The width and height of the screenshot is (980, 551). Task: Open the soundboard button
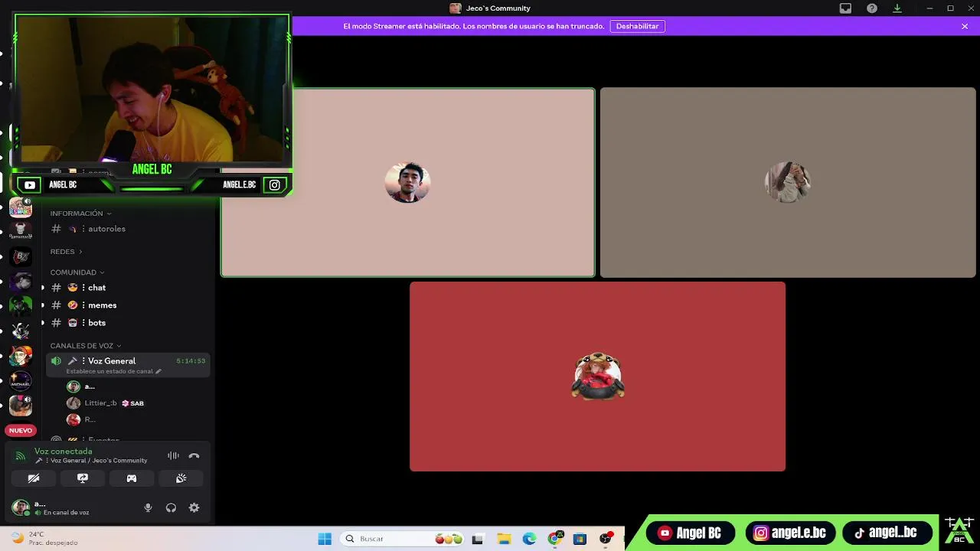coord(181,478)
